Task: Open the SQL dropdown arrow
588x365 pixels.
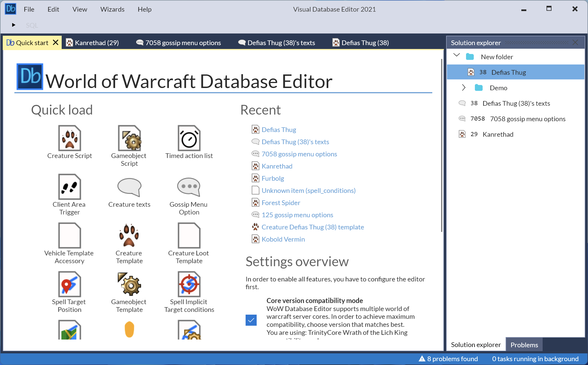Action: click(x=14, y=25)
